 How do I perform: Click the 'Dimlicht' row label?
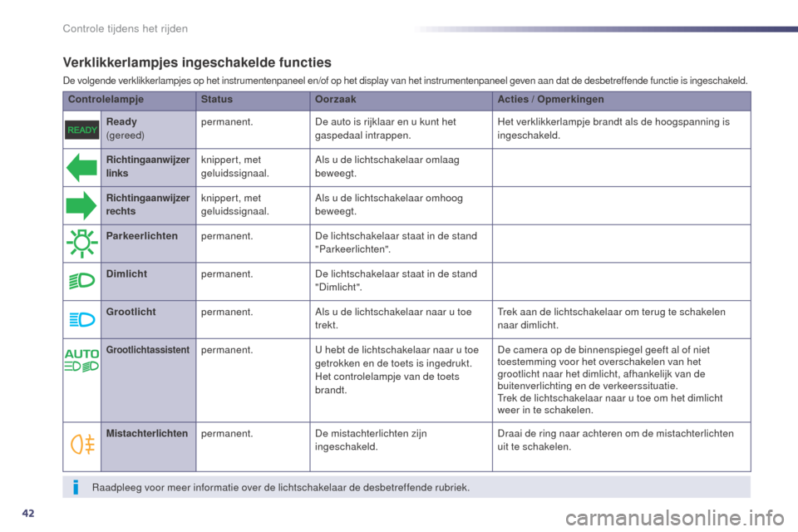pos(126,273)
